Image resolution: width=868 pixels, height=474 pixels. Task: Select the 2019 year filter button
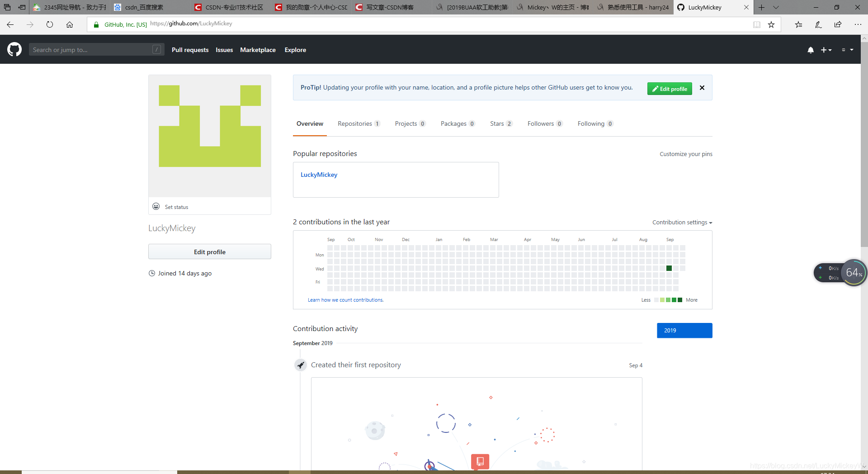[x=684, y=330]
